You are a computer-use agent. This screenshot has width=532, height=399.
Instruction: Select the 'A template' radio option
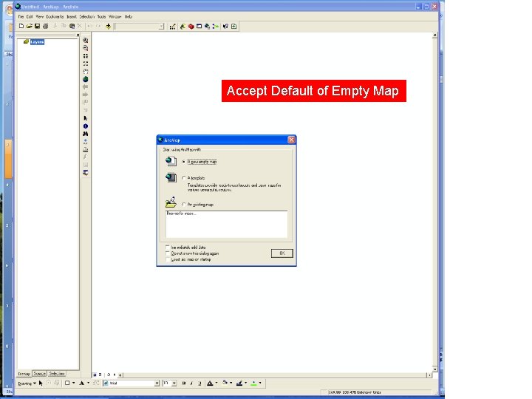point(183,178)
